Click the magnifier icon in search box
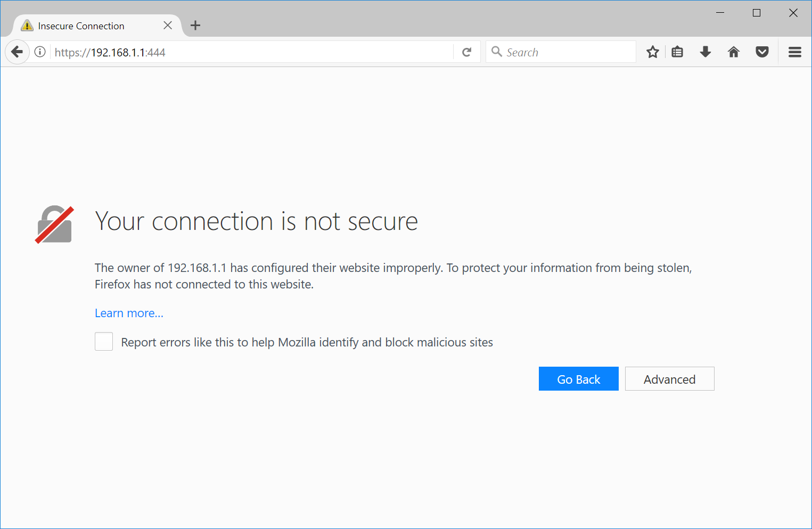 click(497, 52)
